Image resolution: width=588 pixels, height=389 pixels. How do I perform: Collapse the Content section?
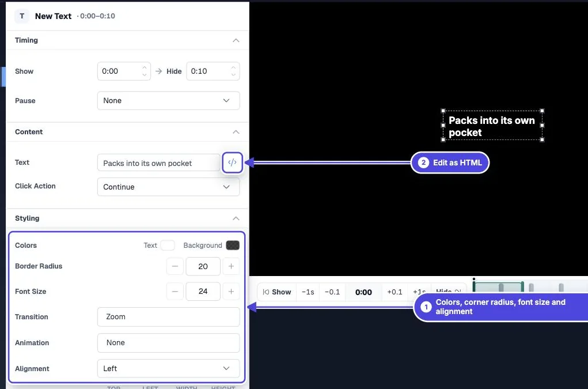click(236, 131)
